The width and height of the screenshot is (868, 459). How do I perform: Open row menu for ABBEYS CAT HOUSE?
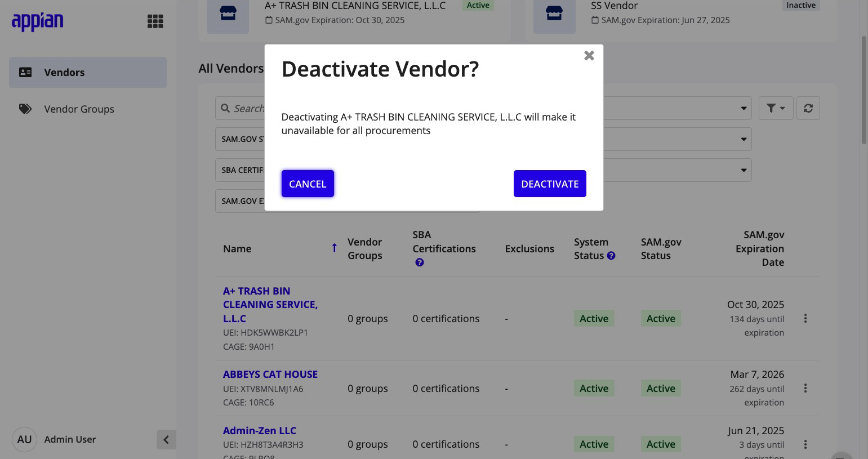tap(805, 388)
